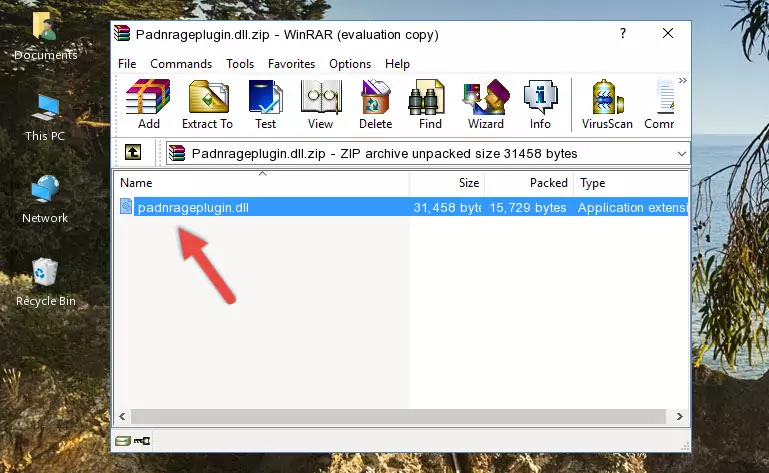This screenshot has height=473, width=769.
Task: Run the Test archive tool
Action: (265, 104)
